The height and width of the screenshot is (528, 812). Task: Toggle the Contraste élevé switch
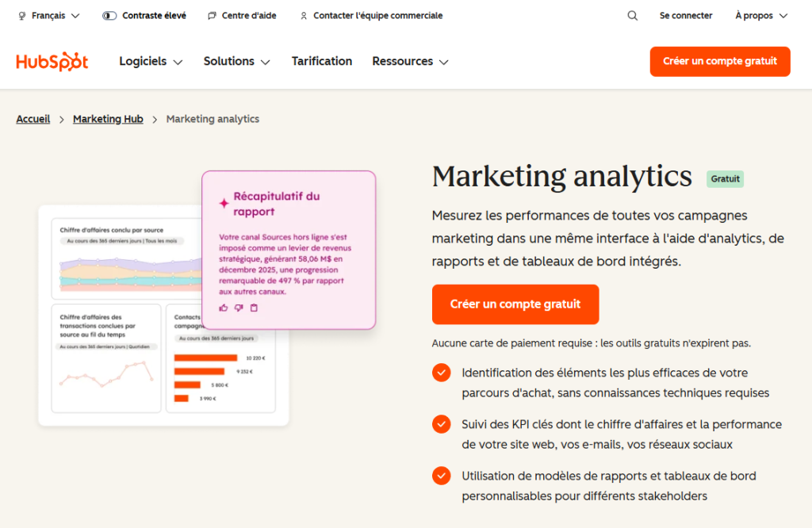109,15
